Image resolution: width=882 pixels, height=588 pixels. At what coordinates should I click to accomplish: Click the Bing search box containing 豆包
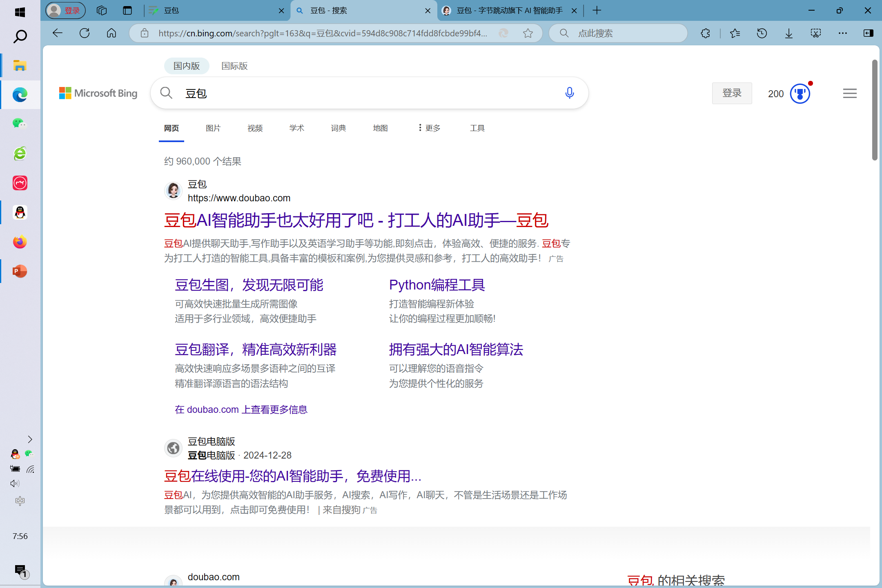369,93
